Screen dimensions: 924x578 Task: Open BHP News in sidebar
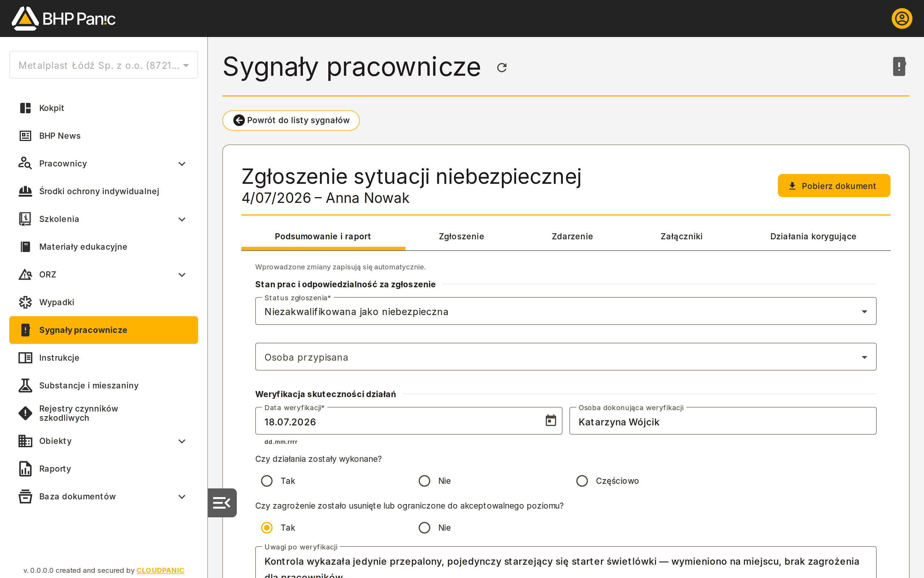(103, 136)
